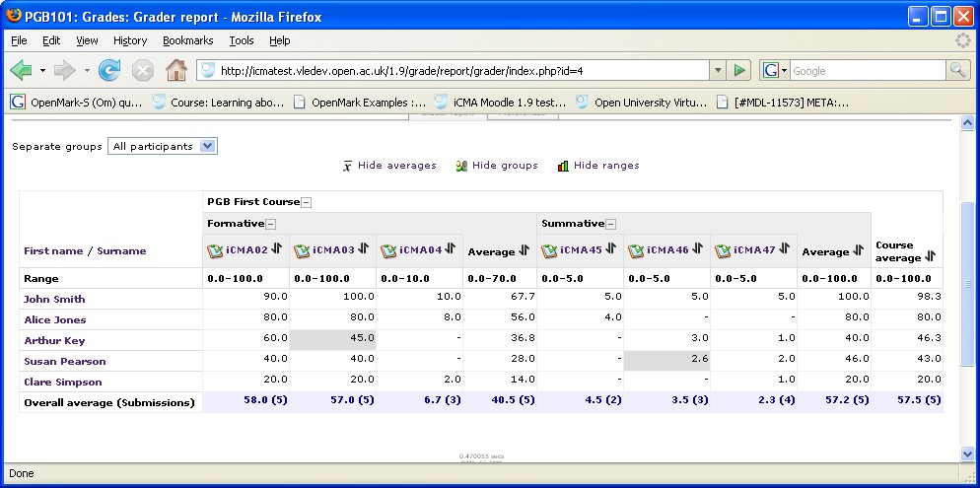The width and height of the screenshot is (980, 488).
Task: Click the green Go arrow beside the URL
Action: 738,71
